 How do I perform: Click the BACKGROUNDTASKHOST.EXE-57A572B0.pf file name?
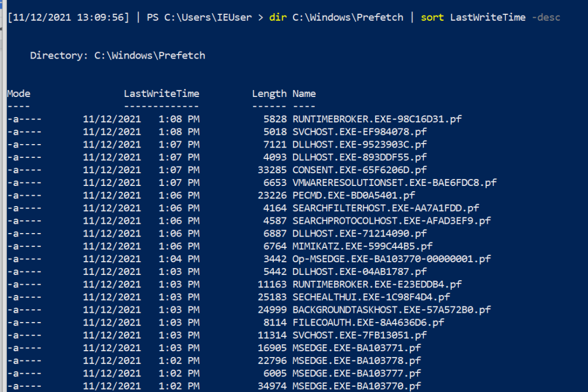[392, 309]
